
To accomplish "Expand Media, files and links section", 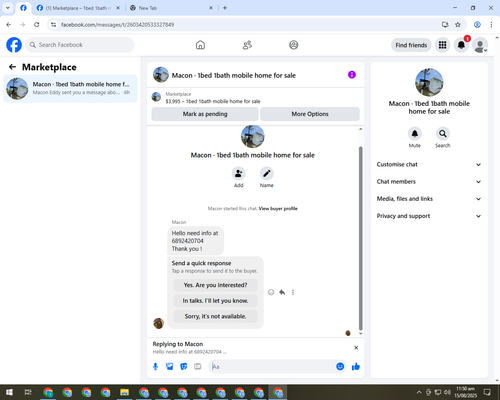I will [429, 199].
